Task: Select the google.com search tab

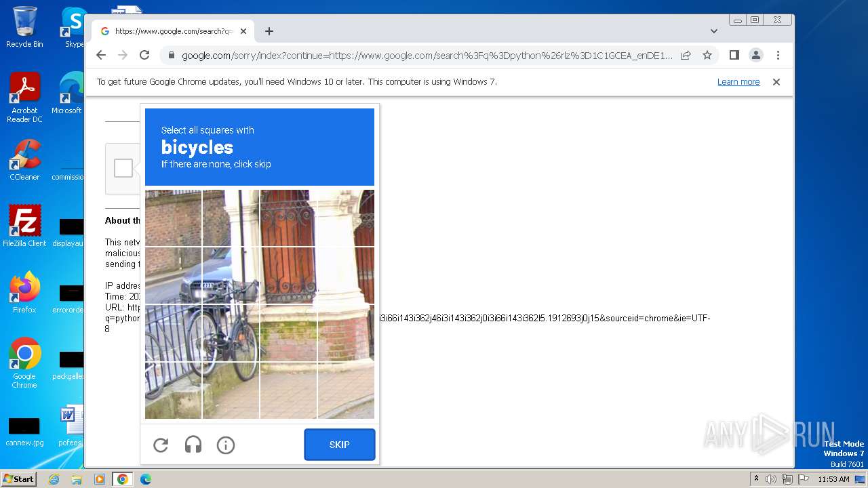Action: click(173, 31)
